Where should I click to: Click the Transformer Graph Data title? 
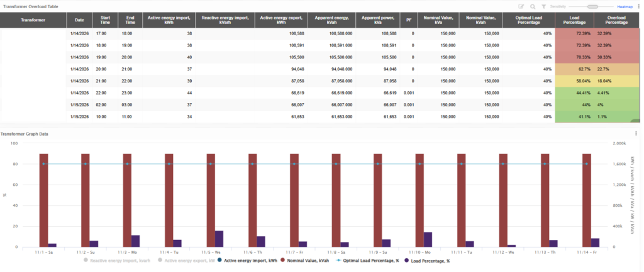[25, 134]
